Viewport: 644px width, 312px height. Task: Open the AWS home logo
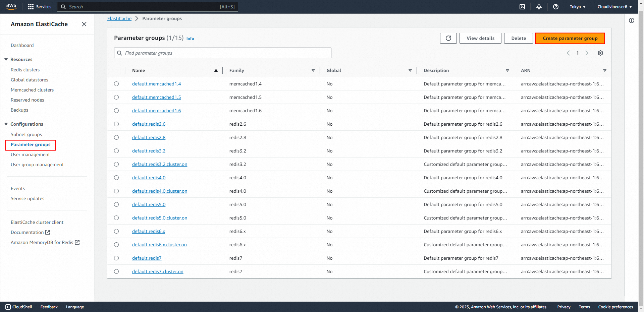coord(11,6)
